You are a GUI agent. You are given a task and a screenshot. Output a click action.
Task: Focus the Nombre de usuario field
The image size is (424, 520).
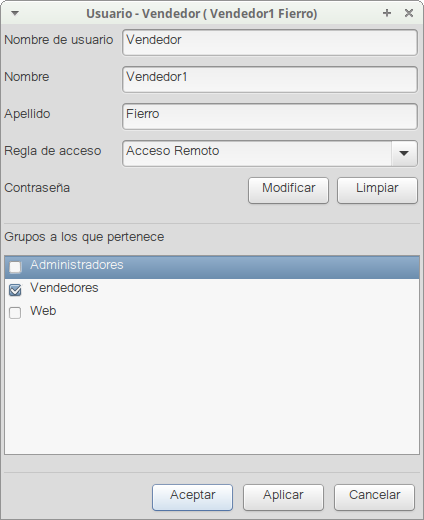(x=270, y=42)
